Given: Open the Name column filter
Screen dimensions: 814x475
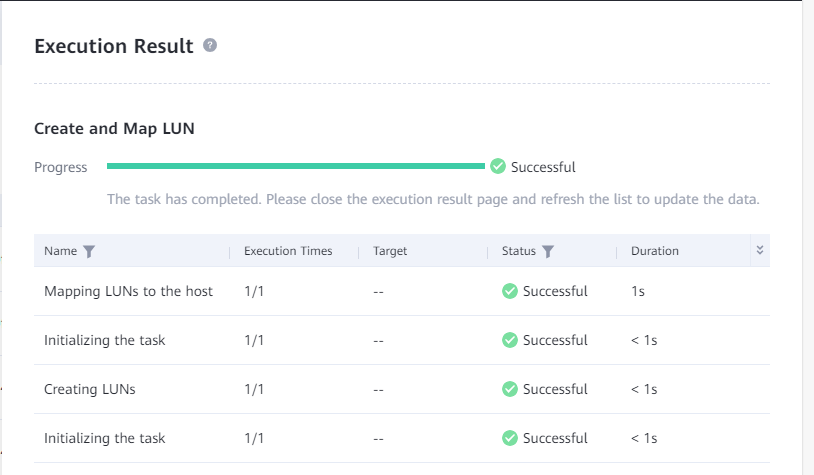Looking at the screenshot, I should [89, 252].
